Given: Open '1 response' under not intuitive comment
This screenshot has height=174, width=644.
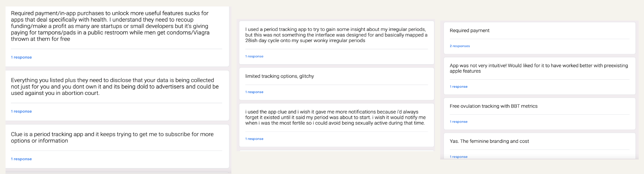Looking at the screenshot, I should pos(459,87).
